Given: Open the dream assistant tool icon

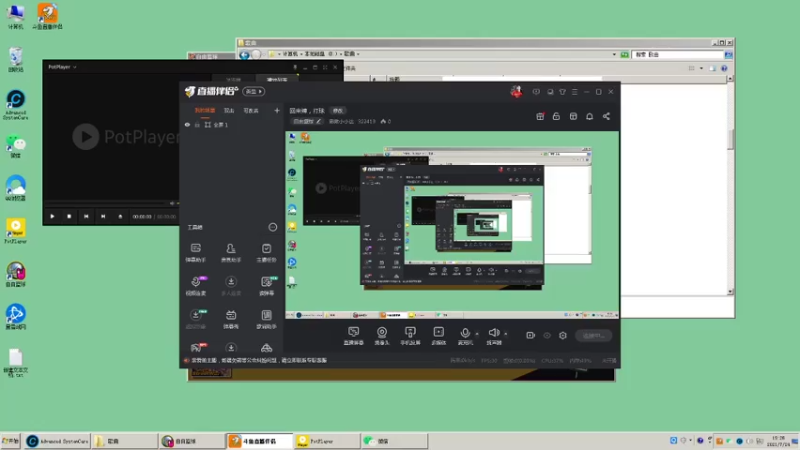Looking at the screenshot, I should pos(266,319).
